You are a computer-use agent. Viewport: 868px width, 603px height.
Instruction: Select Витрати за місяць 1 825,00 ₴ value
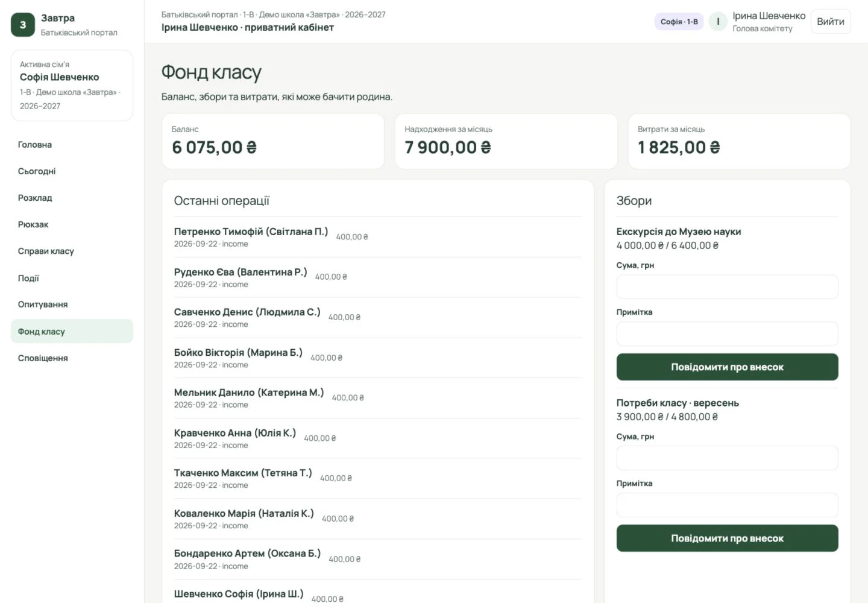click(x=679, y=147)
